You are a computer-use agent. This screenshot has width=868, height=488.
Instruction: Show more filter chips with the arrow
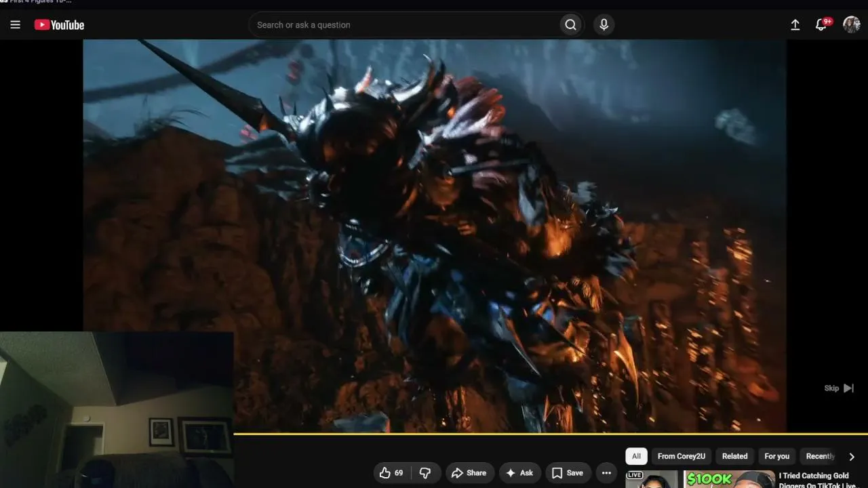852,457
